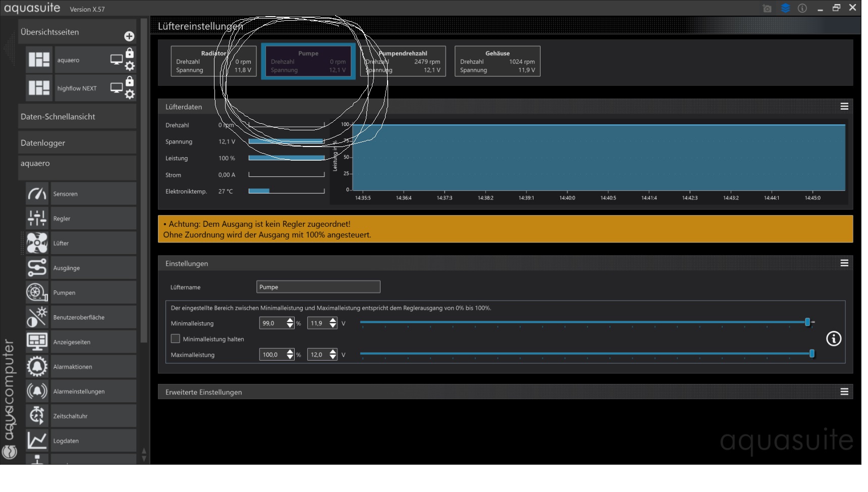Image resolution: width=868 pixels, height=492 pixels.
Task: Open Lüfterdaten panel hamburger menu
Action: (844, 107)
